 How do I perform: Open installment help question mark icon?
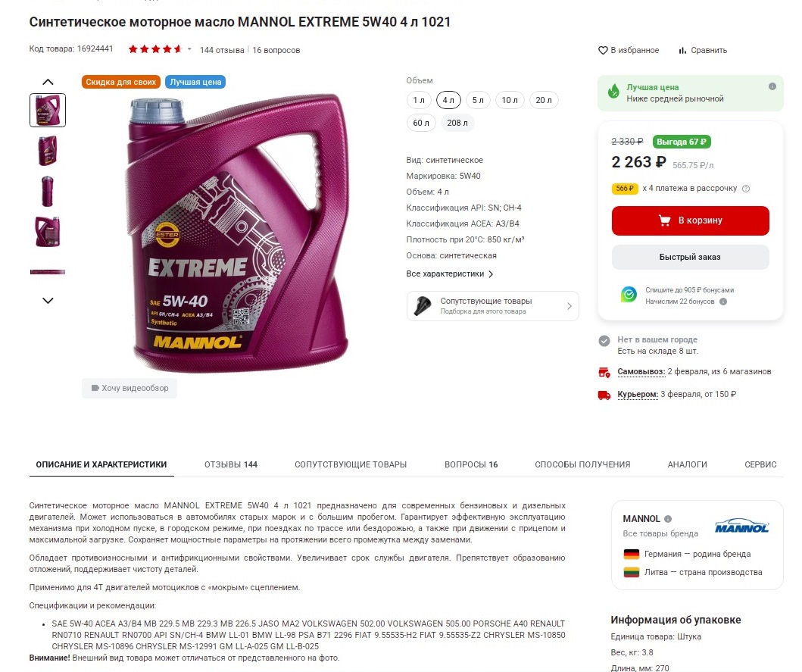(746, 189)
